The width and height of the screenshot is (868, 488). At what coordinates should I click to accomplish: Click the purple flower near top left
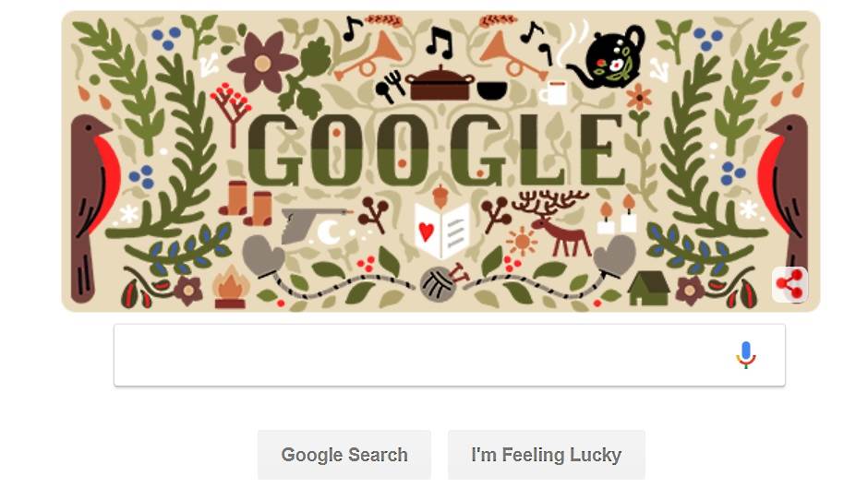coord(262,63)
